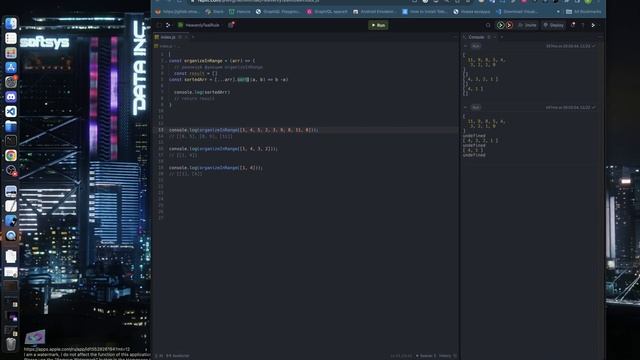Place cursor on the const organizeInRange line
Screen dimensions: 640x360
point(212,61)
